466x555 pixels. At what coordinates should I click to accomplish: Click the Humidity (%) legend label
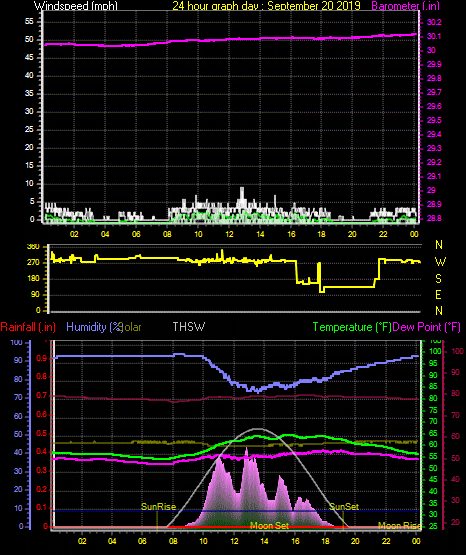[x=94, y=327]
